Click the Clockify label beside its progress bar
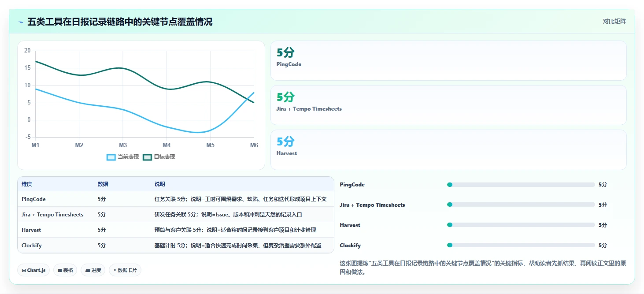 coord(350,246)
